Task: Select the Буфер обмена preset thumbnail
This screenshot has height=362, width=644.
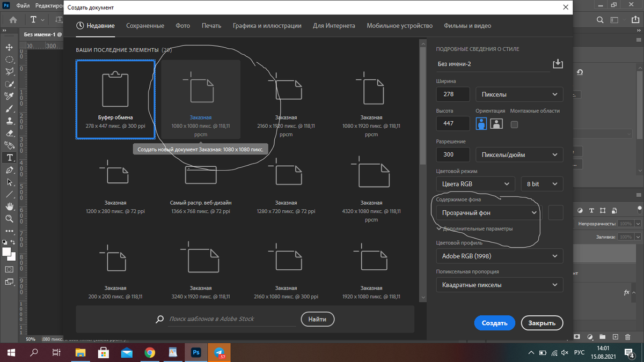Action: click(115, 99)
